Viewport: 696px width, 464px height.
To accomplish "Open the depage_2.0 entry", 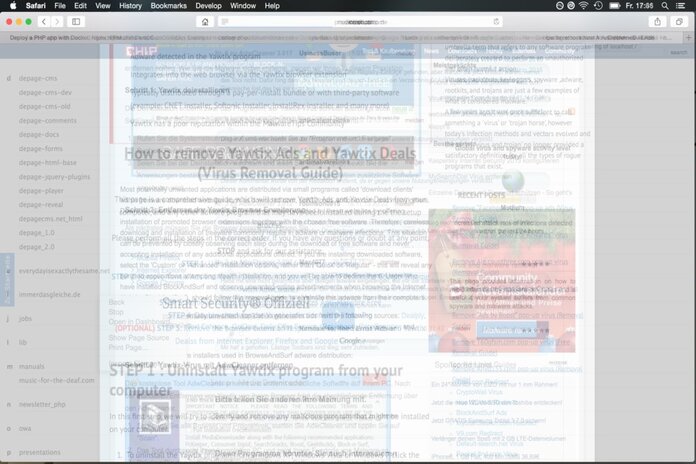I will point(36,247).
